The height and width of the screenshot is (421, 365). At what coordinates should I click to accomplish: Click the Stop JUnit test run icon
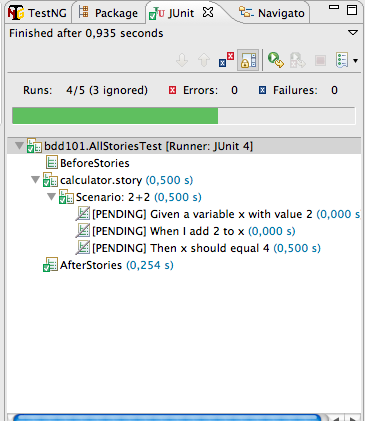coord(320,61)
